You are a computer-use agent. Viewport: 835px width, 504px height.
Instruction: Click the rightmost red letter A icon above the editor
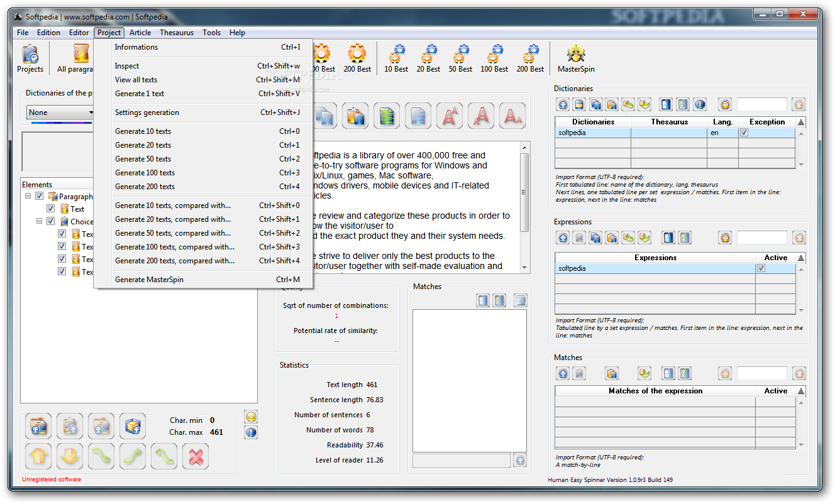point(512,116)
